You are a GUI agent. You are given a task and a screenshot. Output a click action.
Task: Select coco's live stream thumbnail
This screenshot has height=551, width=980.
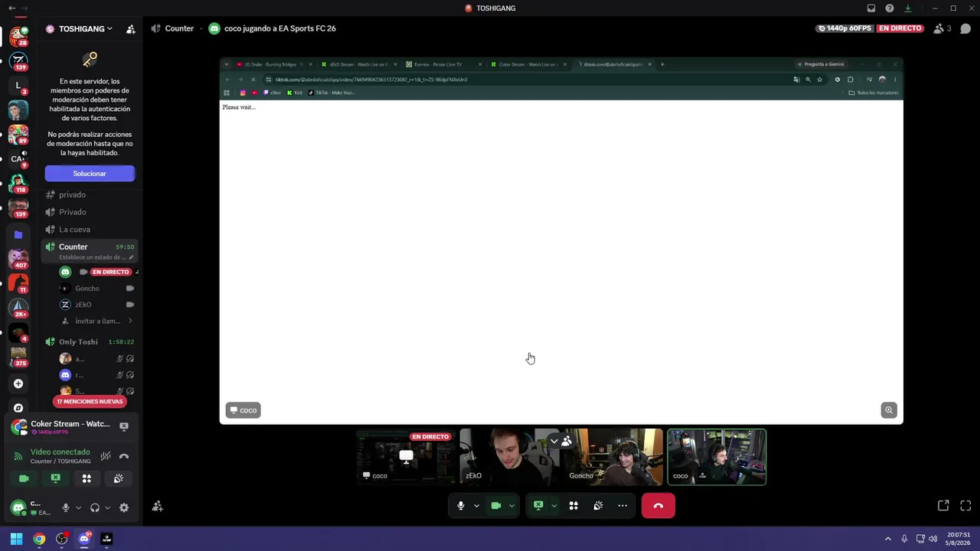tap(406, 457)
